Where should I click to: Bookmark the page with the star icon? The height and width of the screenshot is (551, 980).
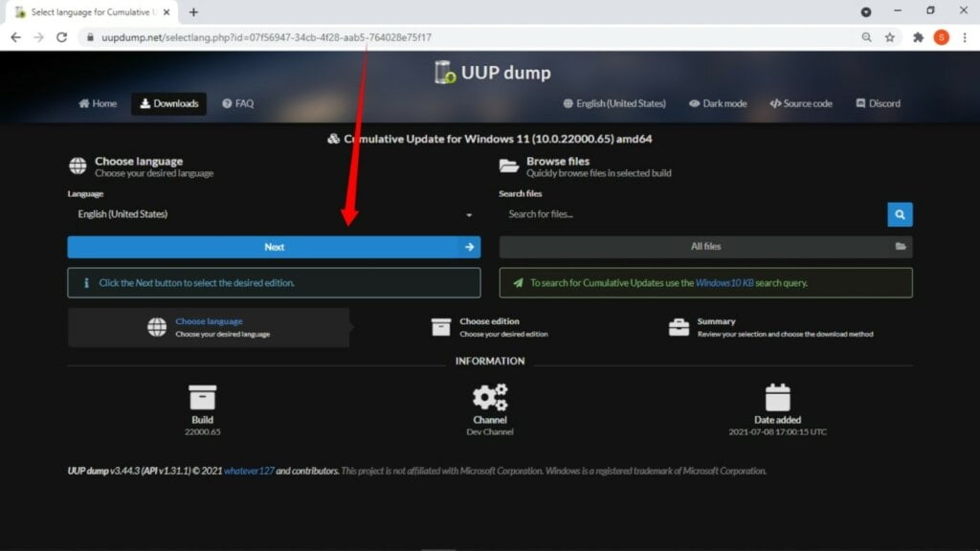click(890, 36)
